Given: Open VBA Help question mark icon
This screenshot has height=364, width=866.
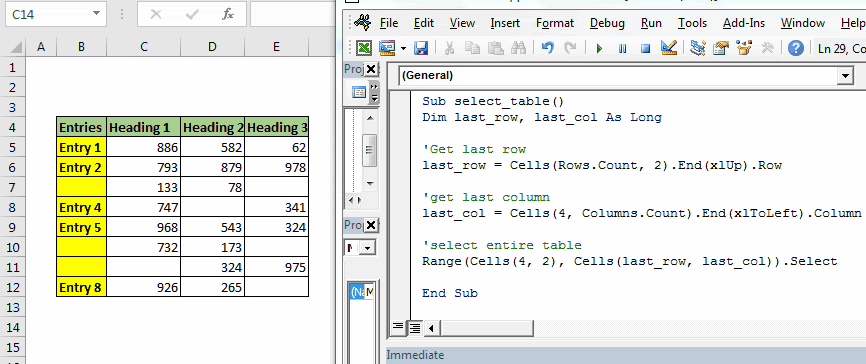Looking at the screenshot, I should [x=795, y=49].
